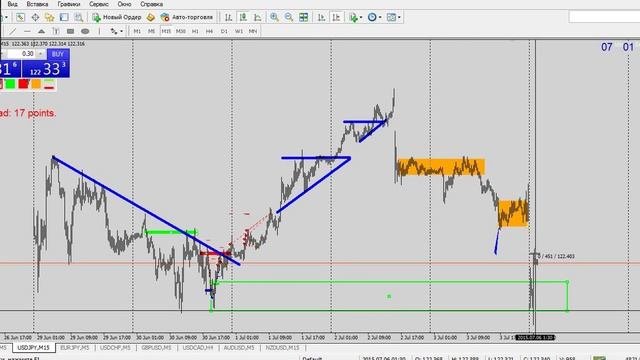The height and width of the screenshot is (360, 640).
Task: Switch to AUDUSD,M5 chart tab
Action: pyautogui.click(x=239, y=348)
